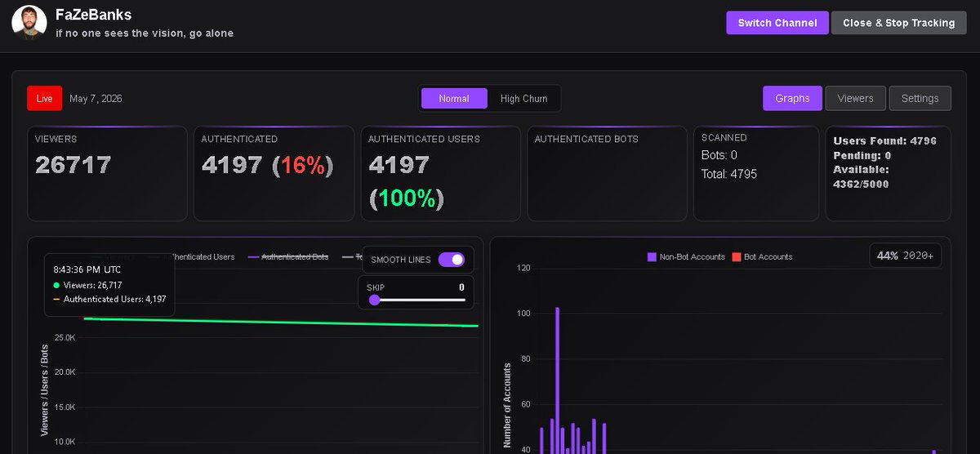
Task: Toggle the Smooth Lines switch
Action: (x=451, y=260)
